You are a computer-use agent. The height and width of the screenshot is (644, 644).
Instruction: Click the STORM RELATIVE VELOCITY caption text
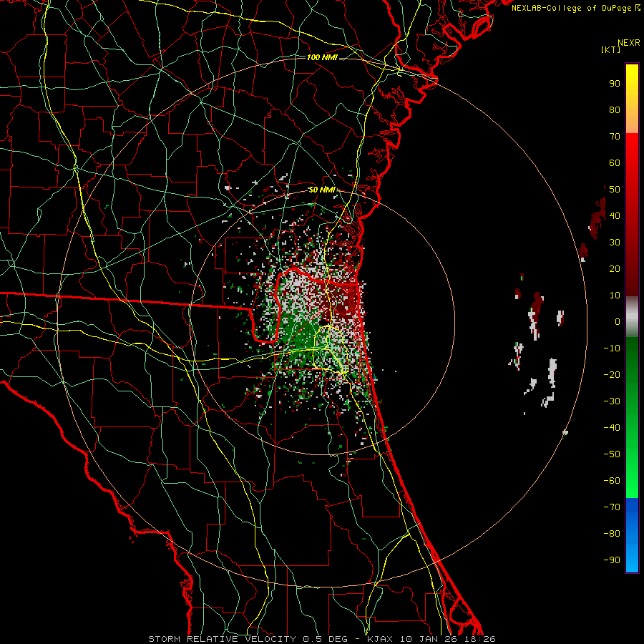222,639
